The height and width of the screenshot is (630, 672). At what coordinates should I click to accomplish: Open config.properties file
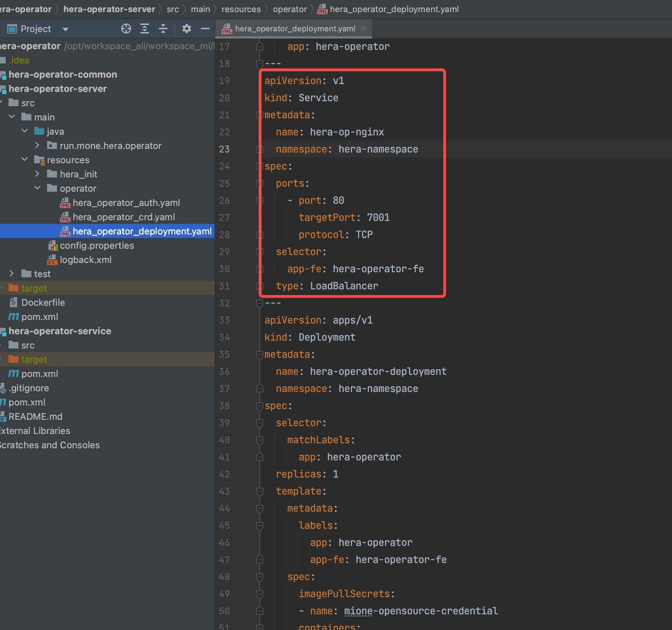click(97, 246)
